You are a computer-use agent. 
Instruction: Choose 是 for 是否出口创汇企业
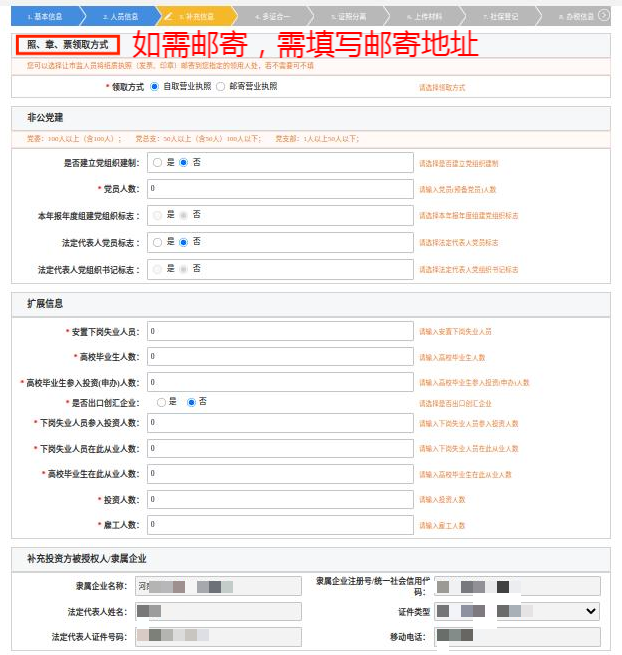[x=161, y=402]
